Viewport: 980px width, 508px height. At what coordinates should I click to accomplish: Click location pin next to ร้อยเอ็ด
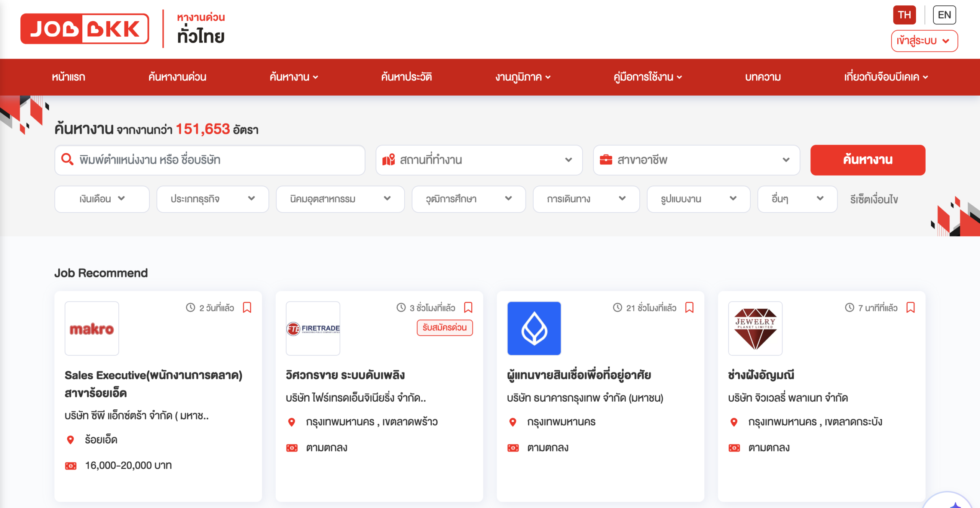pos(70,440)
